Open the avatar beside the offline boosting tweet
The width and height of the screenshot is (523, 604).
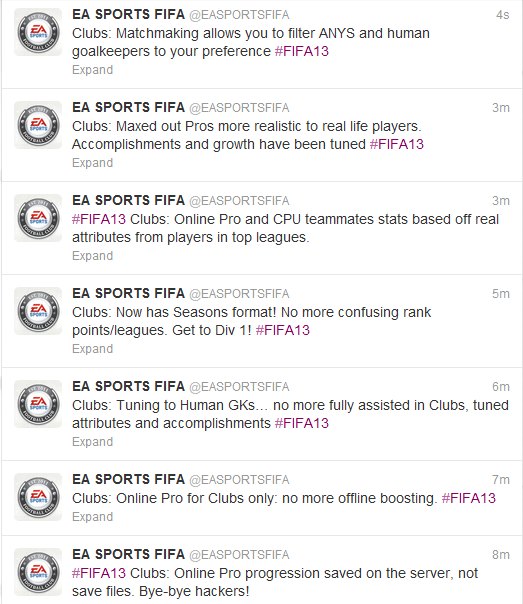38,497
